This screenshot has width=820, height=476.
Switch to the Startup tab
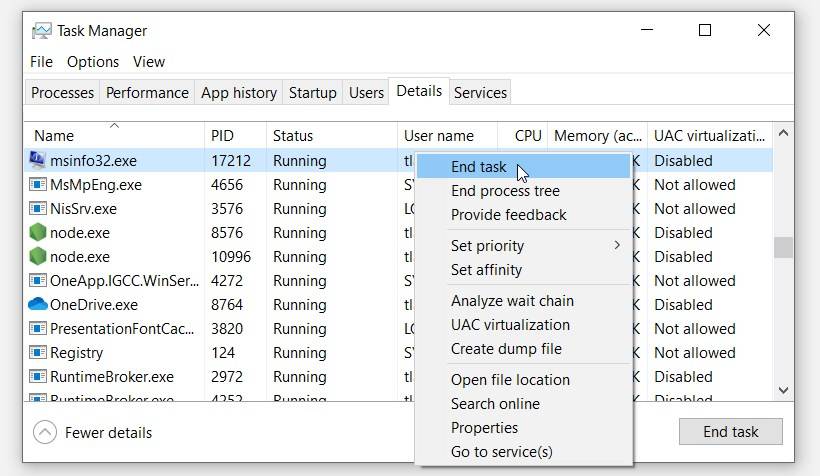312,93
